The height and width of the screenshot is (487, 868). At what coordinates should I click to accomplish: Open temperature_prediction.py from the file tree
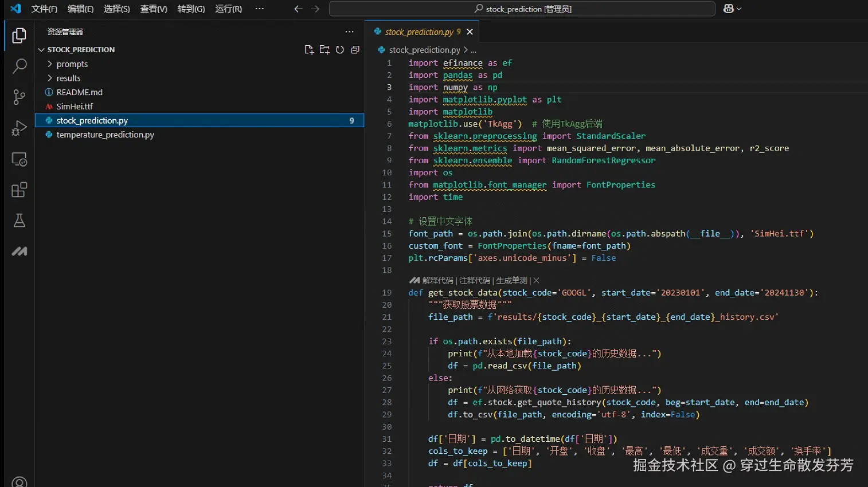[105, 135]
